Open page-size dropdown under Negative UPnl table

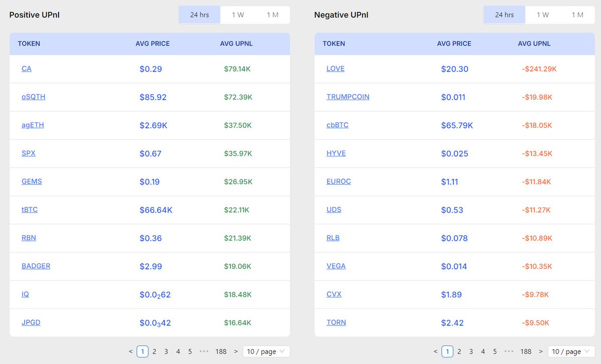[x=571, y=351]
